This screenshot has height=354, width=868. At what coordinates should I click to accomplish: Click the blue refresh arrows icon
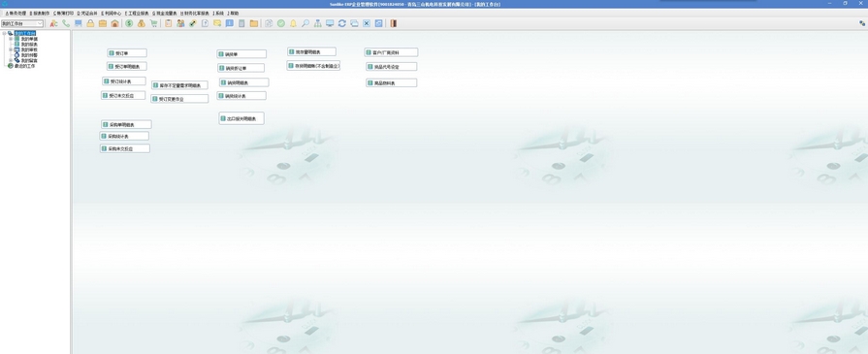[x=342, y=23]
